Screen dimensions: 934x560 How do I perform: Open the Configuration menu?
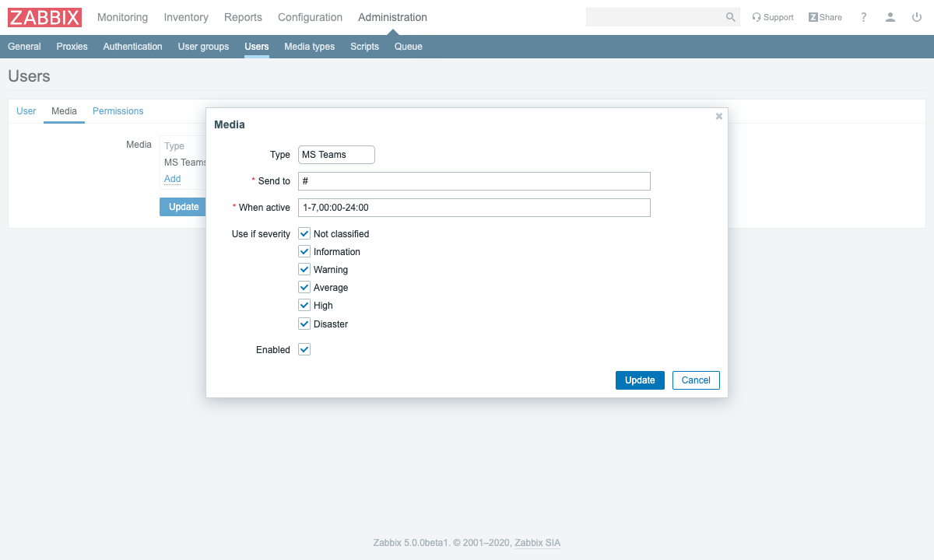tap(310, 17)
